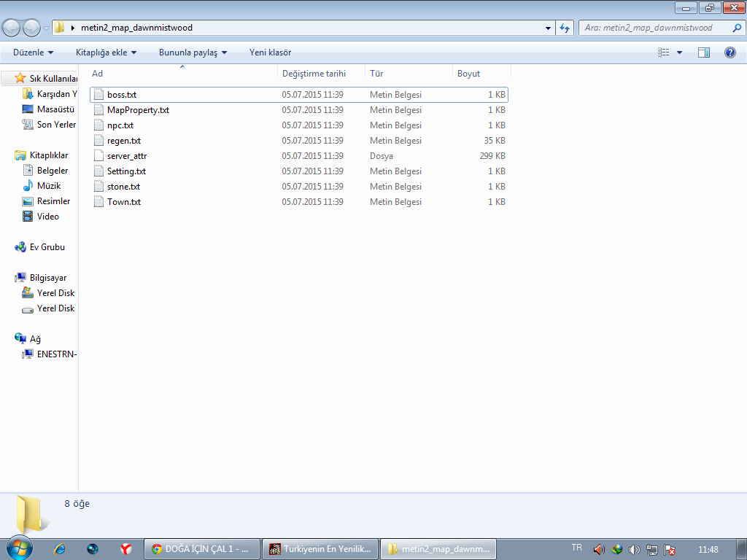Click the Dosya type of server_attr

(381, 156)
